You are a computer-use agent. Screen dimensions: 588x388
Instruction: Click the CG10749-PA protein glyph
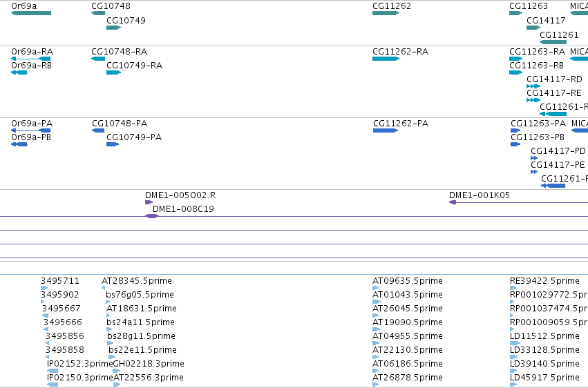click(x=113, y=144)
